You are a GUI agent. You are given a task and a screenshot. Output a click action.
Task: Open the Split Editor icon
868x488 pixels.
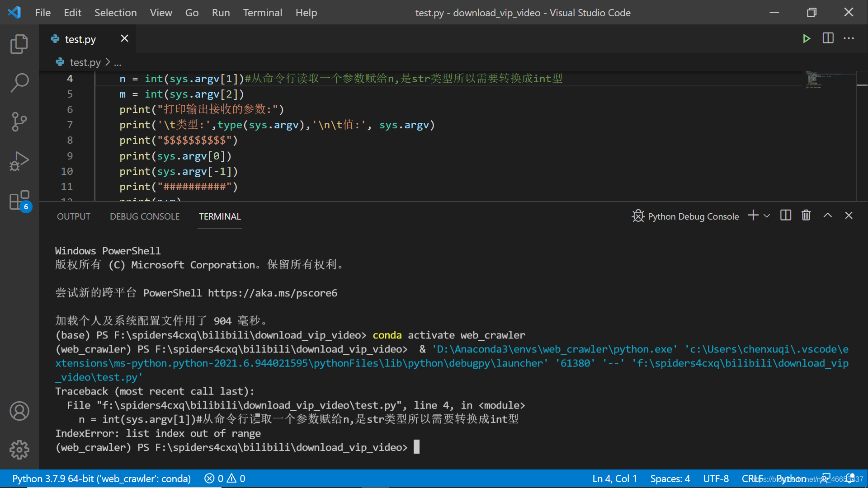click(x=828, y=39)
